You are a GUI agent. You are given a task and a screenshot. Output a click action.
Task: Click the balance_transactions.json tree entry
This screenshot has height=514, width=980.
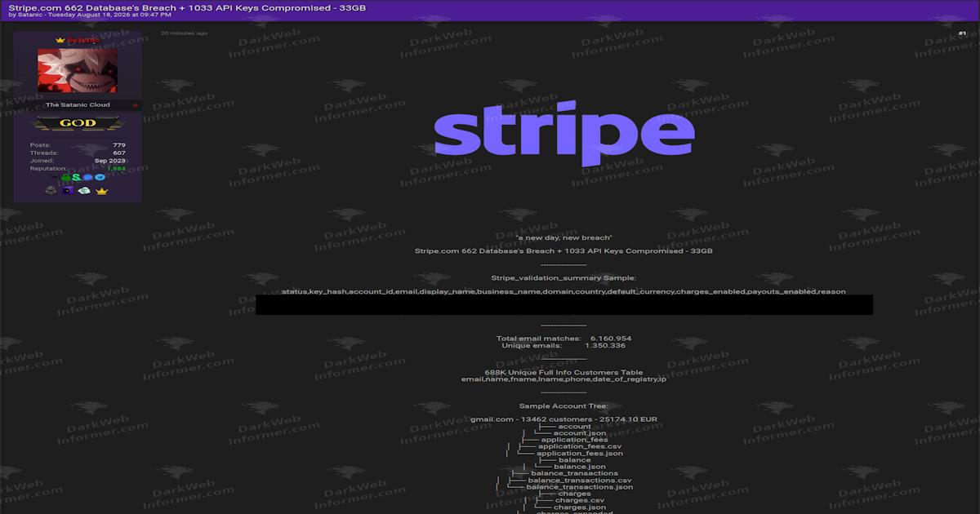click(x=580, y=487)
